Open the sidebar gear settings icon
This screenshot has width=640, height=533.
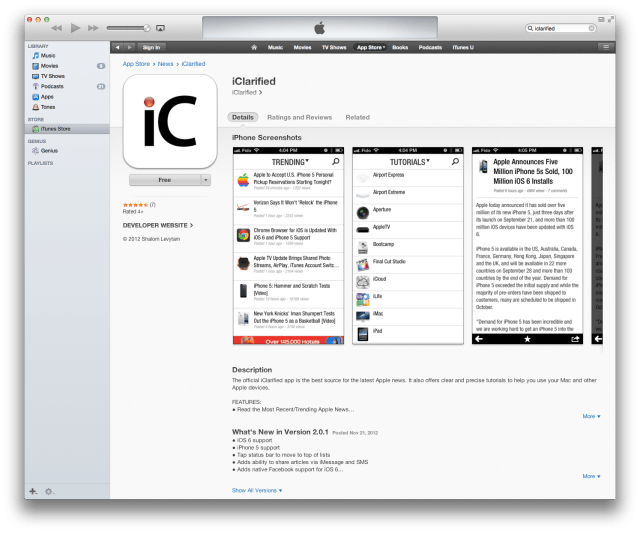click(49, 491)
